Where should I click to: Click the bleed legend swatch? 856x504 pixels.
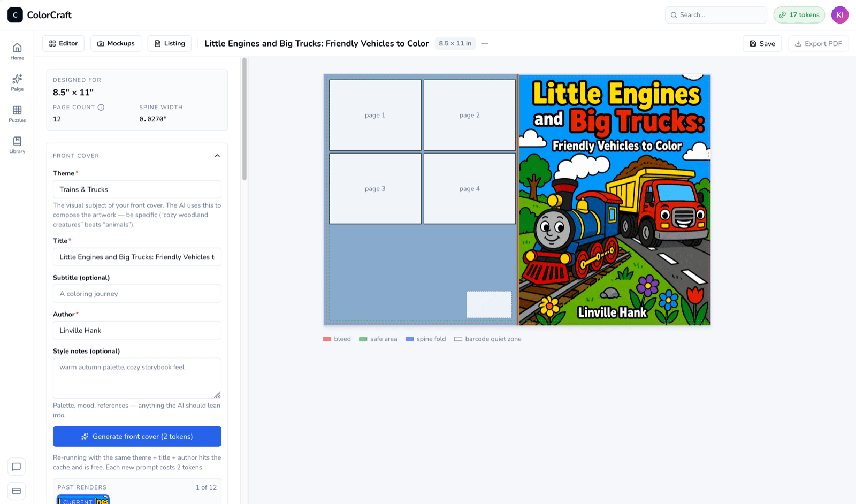coord(327,339)
